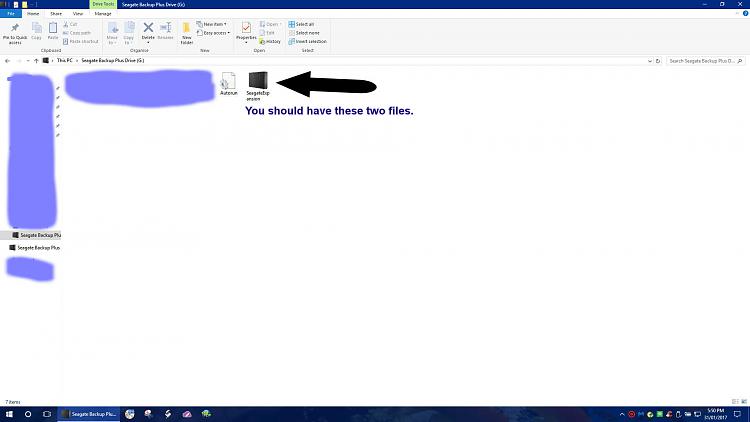Click Seagate Backup Plus taskbar button
This screenshot has height=422, width=750.
click(89, 414)
